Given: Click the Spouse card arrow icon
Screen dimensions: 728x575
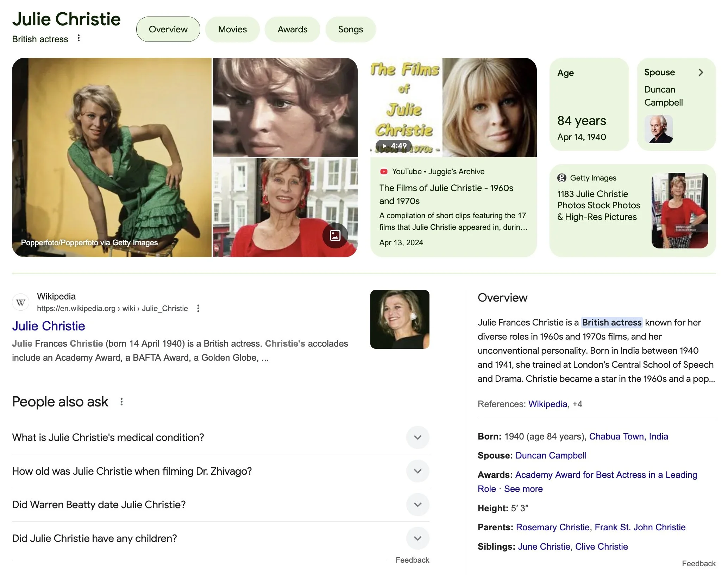Looking at the screenshot, I should click(701, 72).
